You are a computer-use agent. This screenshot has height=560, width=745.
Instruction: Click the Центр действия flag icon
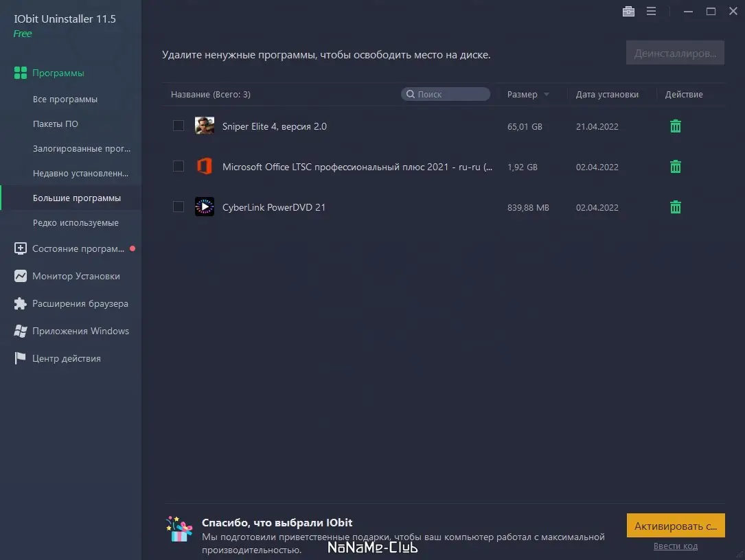point(20,358)
